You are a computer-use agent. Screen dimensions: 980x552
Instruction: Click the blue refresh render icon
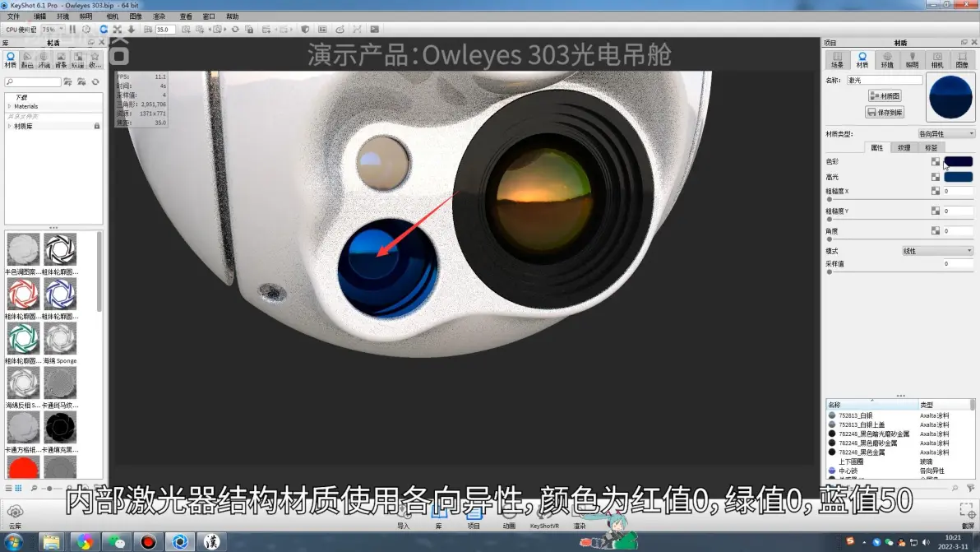tap(103, 30)
